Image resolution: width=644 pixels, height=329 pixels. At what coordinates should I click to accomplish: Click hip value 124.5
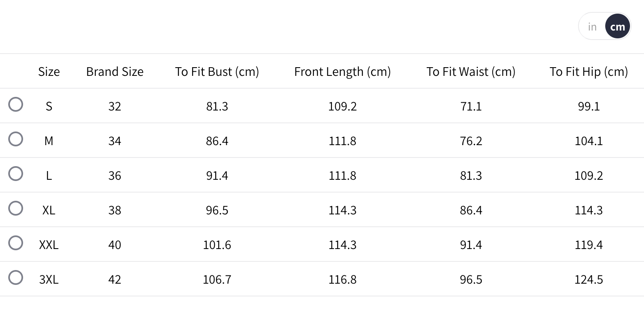588,280
